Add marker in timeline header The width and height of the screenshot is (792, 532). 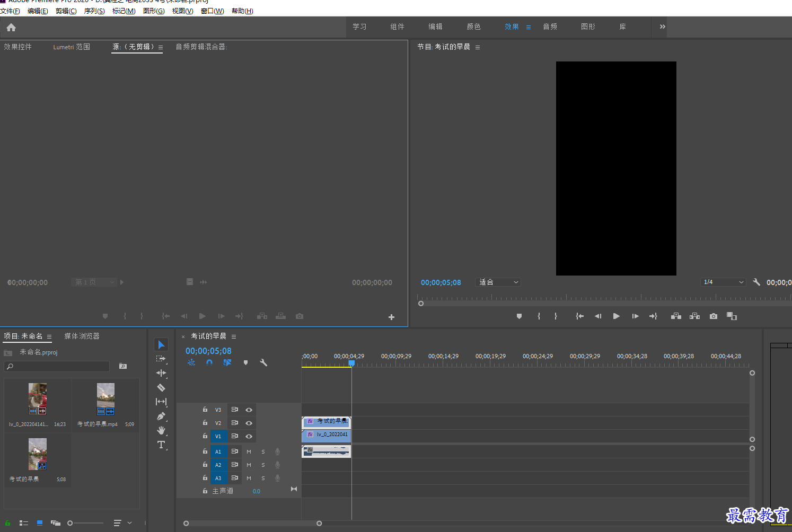(245, 362)
